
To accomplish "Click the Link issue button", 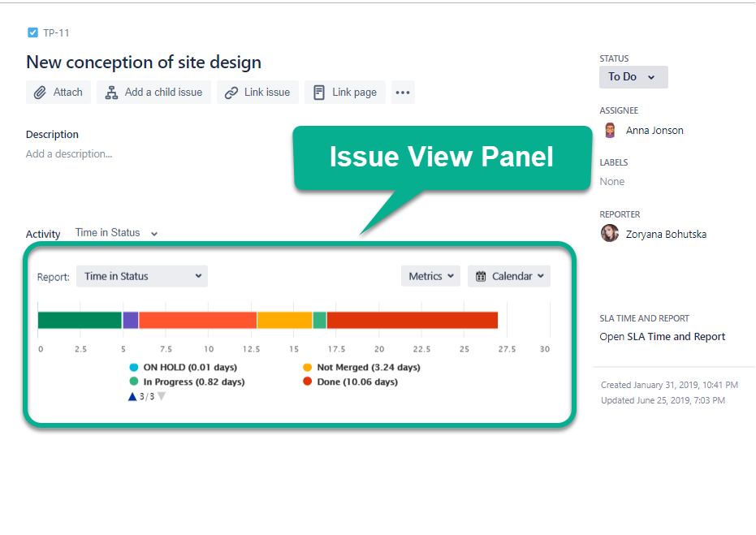I will (257, 92).
